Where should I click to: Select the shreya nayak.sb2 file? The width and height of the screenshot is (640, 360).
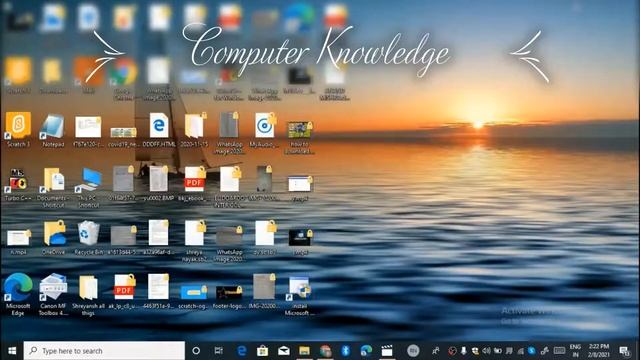point(194,240)
